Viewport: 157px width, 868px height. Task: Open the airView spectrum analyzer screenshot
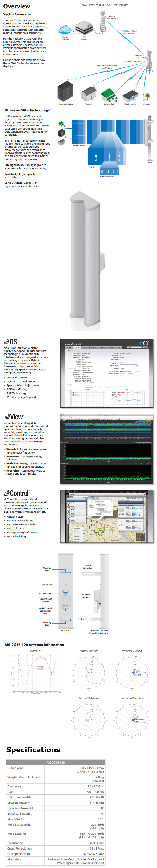tap(107, 449)
